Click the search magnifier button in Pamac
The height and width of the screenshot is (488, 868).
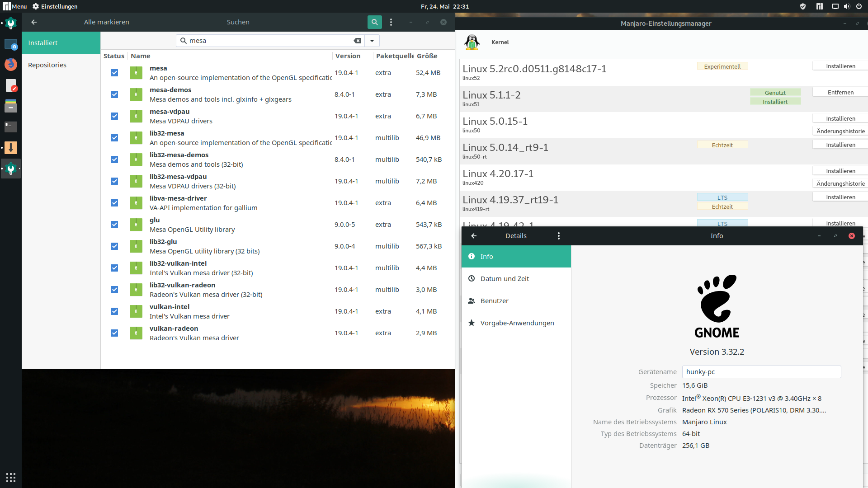374,22
